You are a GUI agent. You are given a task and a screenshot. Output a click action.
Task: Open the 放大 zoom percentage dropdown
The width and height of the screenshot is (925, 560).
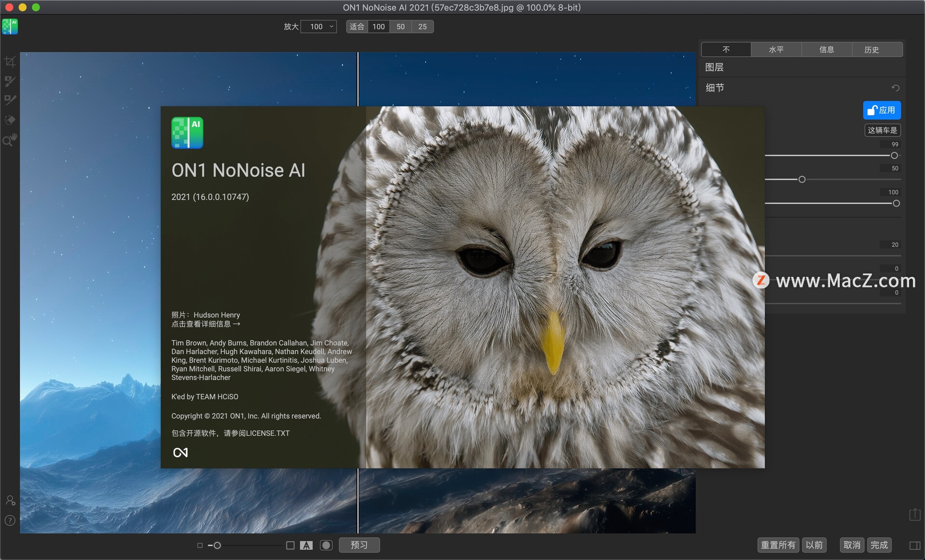318,26
